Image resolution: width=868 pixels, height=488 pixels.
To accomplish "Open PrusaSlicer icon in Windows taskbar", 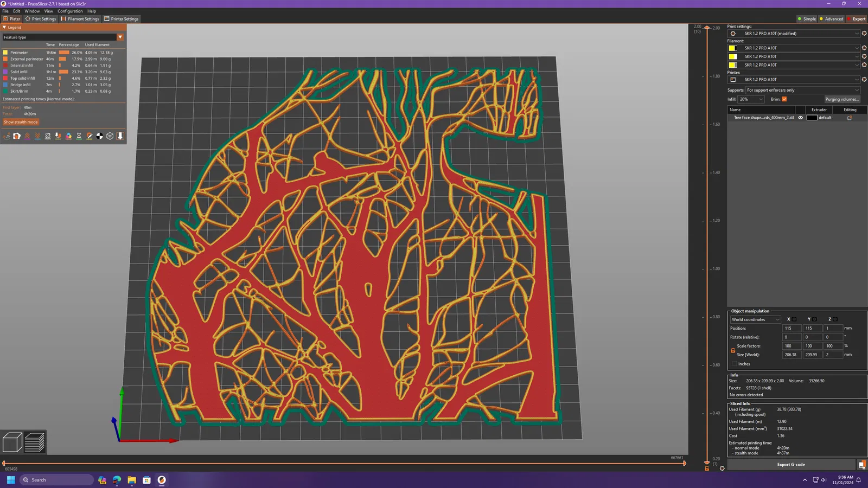I will click(162, 480).
